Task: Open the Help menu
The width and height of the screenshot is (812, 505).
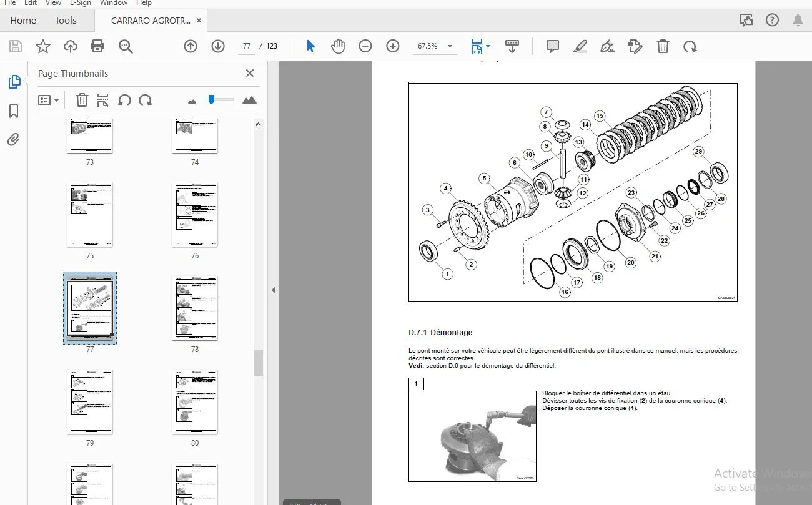Action: pyautogui.click(x=144, y=3)
